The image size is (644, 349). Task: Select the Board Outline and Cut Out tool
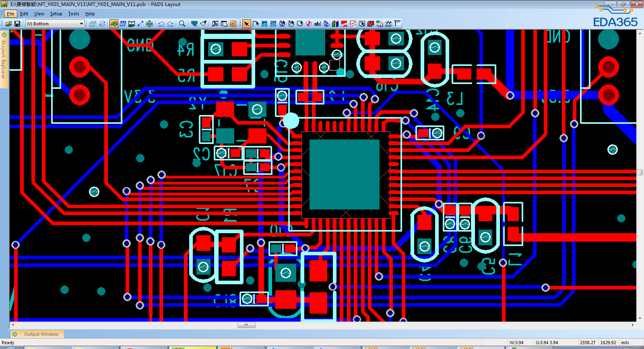tap(300, 24)
